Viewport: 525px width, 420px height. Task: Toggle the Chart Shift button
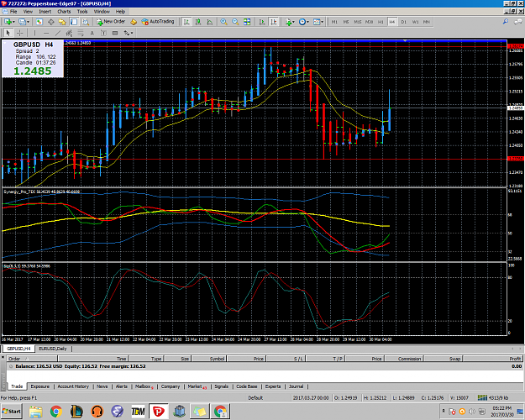[274, 22]
